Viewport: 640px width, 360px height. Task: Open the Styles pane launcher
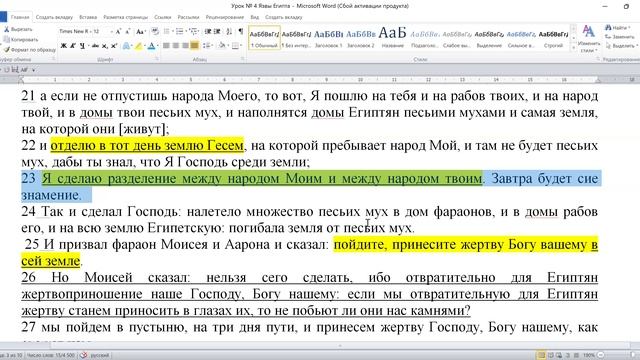click(599, 59)
